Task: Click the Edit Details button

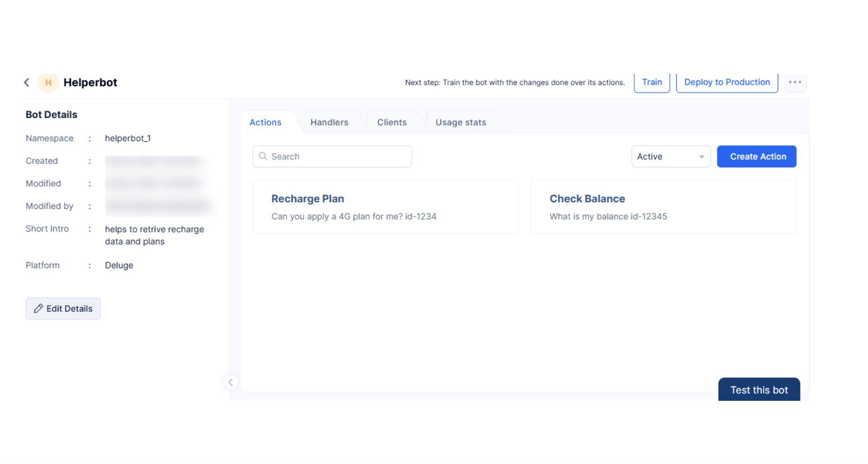Action: coord(63,309)
